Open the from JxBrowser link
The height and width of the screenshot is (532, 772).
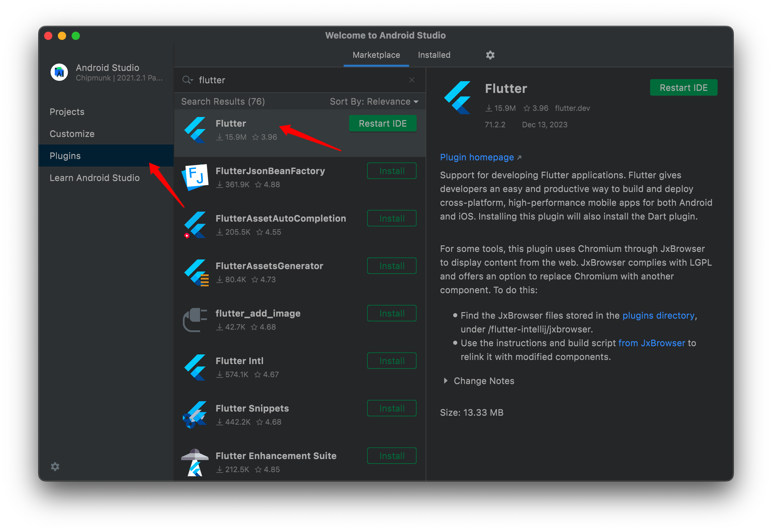coord(651,343)
